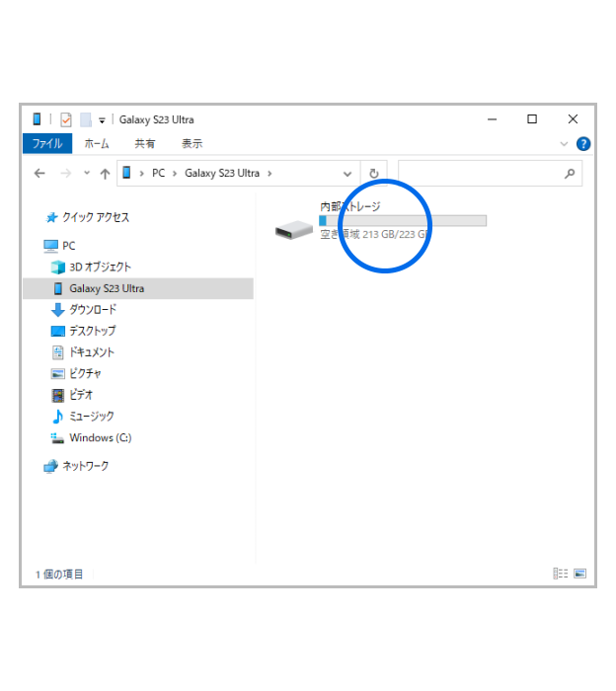The image size is (616, 691).
Task: Expand the ribbon with the chevron
Action: 564,144
